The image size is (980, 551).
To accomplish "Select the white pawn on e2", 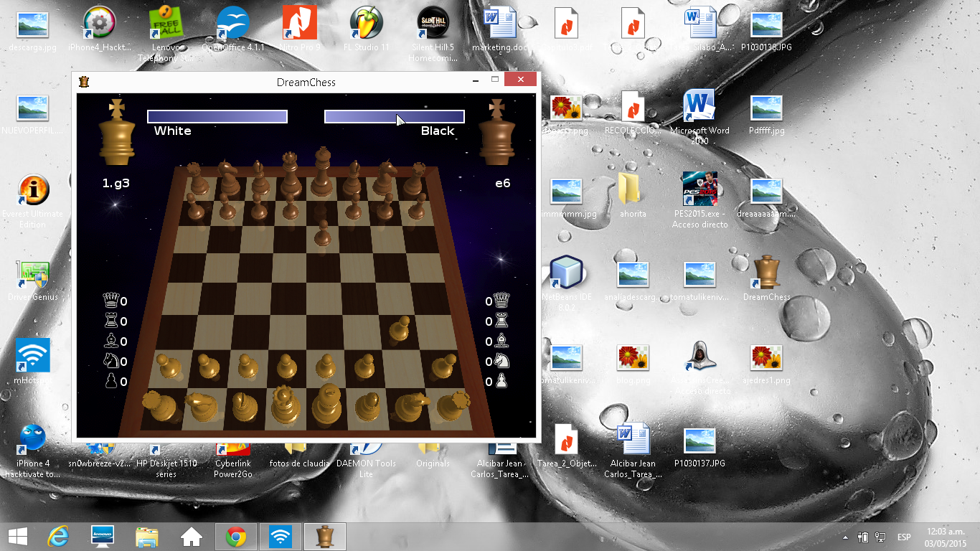I will (x=326, y=366).
